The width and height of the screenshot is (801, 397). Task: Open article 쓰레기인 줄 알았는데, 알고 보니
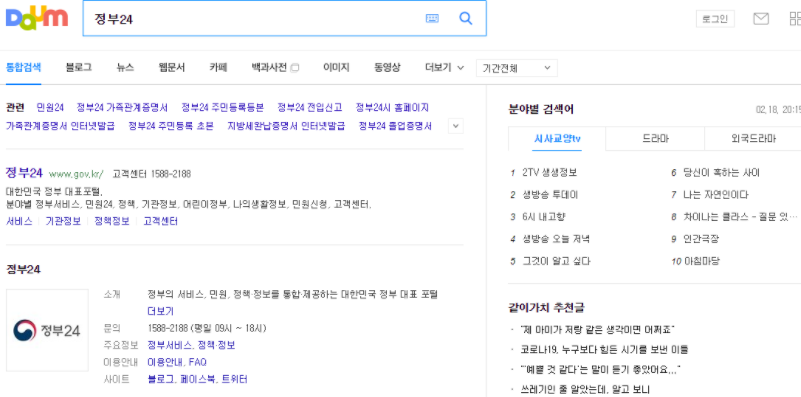pos(585,389)
